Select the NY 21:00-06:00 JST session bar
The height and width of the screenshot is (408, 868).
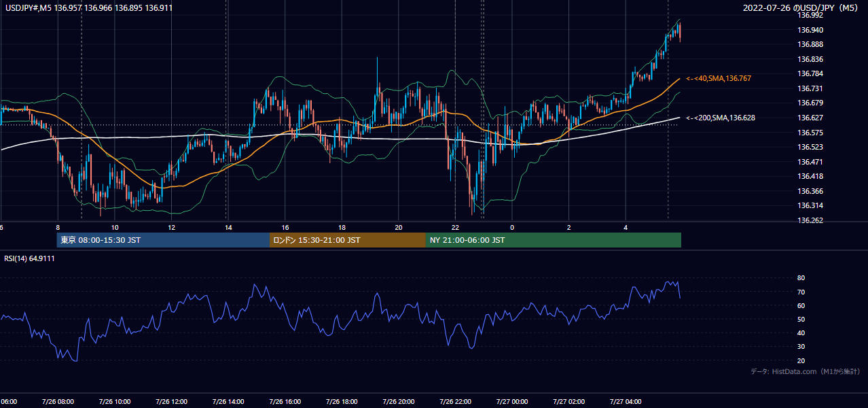pos(554,240)
